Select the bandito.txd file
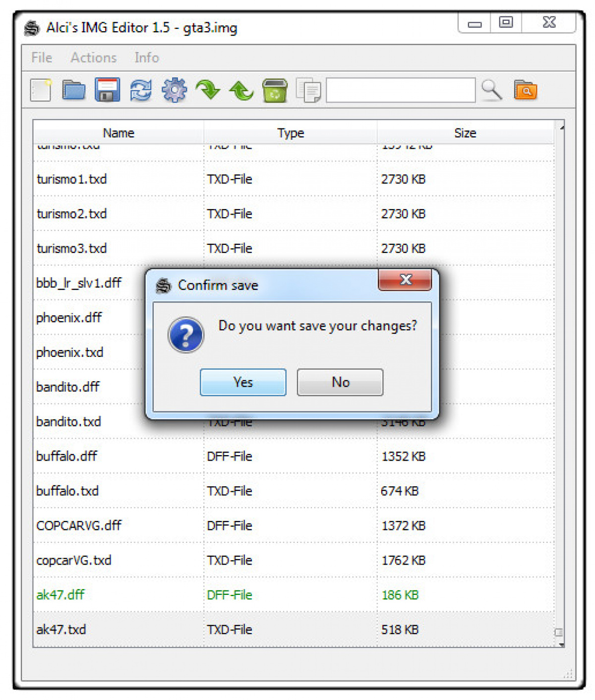595x700 pixels. (69, 422)
